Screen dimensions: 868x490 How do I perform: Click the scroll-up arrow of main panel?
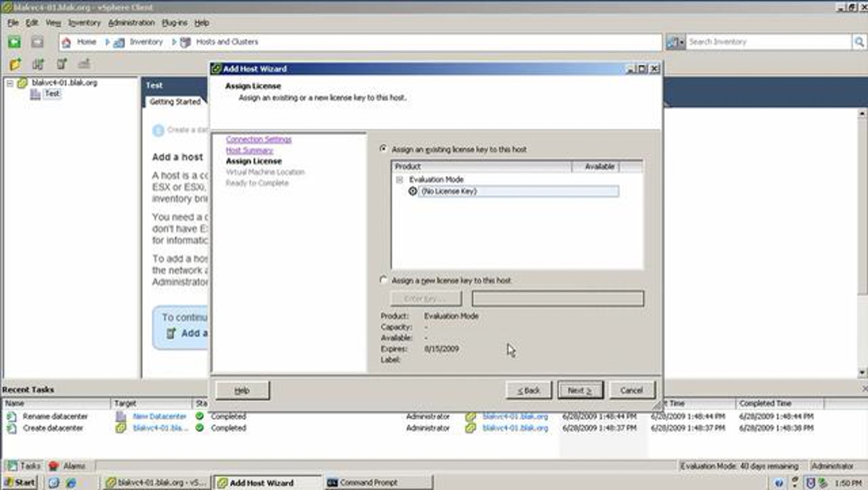pyautogui.click(x=862, y=114)
